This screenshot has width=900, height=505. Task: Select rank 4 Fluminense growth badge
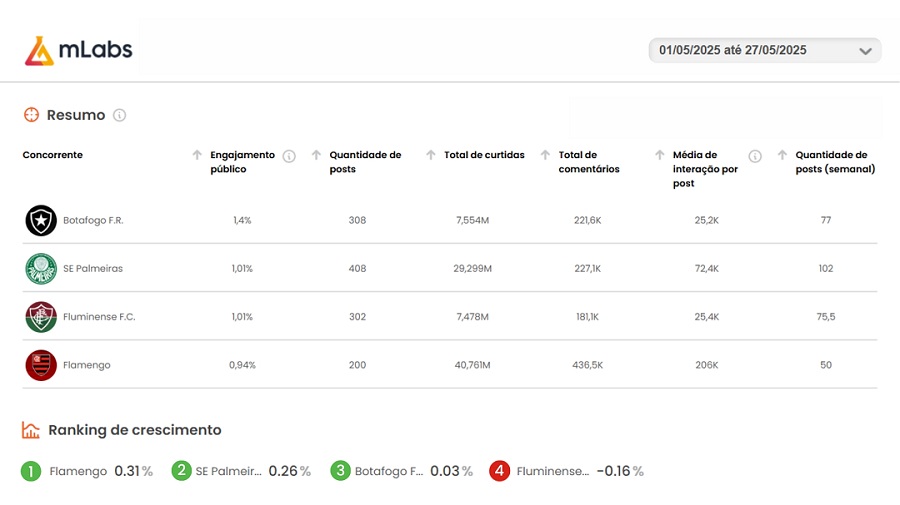[499, 471]
